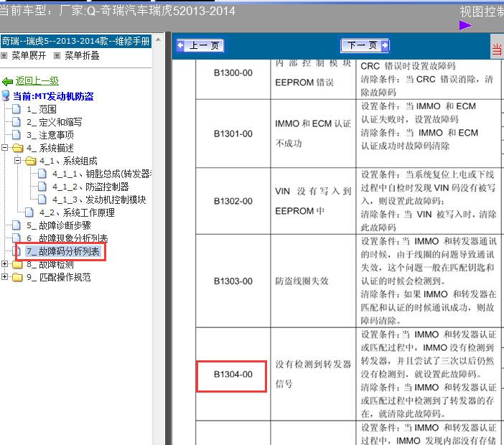Click 菜单折叠 to collapse all menus
Viewport: 504px width, 445px height.
coord(82,55)
